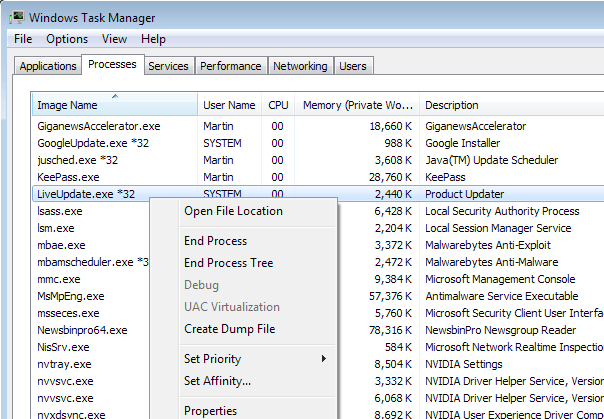The height and width of the screenshot is (419, 604).
Task: Select the lsass.exe process
Action: [60, 211]
